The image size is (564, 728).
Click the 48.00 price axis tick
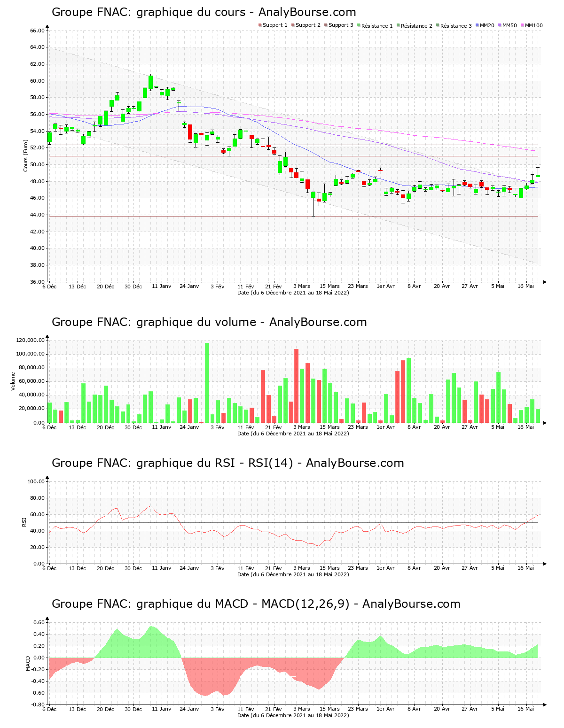[38, 181]
